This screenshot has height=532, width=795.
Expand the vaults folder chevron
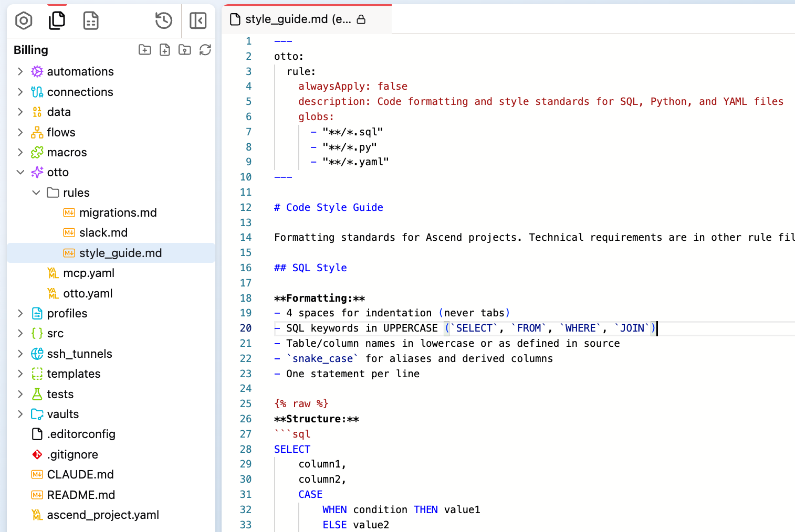pos(20,414)
